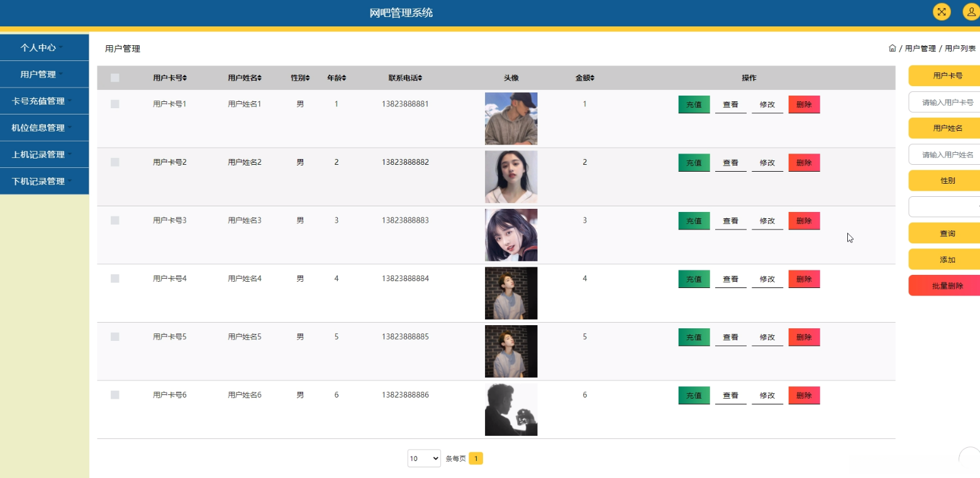
Task: Edit the 用户姓名3 record
Action: (767, 221)
